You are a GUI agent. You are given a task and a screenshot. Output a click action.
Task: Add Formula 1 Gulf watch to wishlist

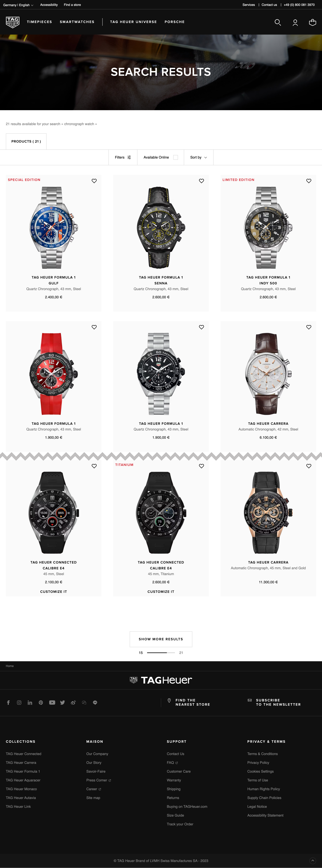point(94,181)
